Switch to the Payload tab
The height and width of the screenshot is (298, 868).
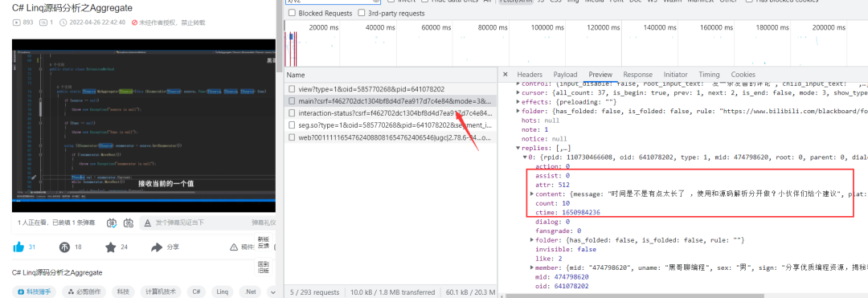[565, 75]
